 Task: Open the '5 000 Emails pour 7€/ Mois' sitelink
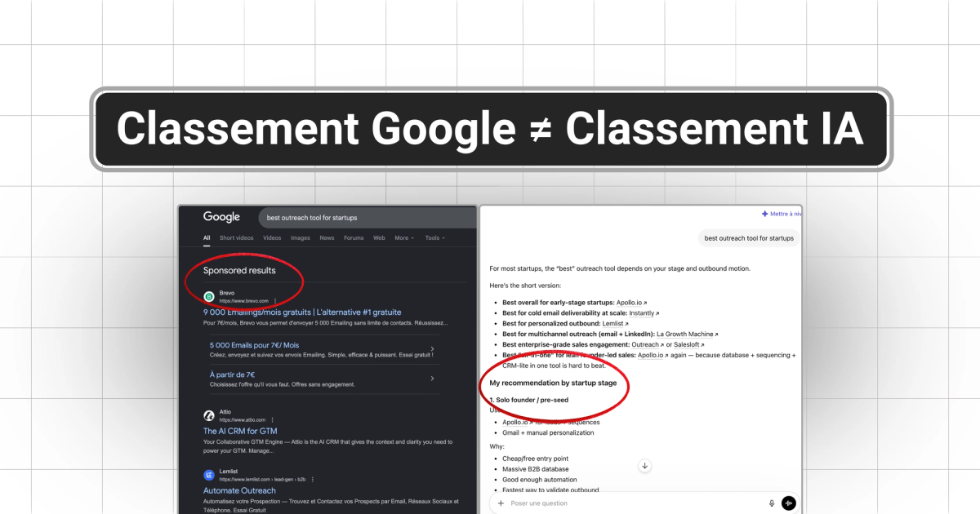(x=254, y=345)
